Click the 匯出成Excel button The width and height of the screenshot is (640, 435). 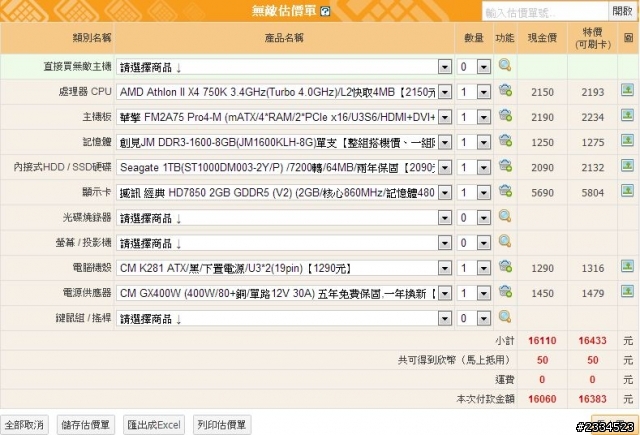coord(154,425)
